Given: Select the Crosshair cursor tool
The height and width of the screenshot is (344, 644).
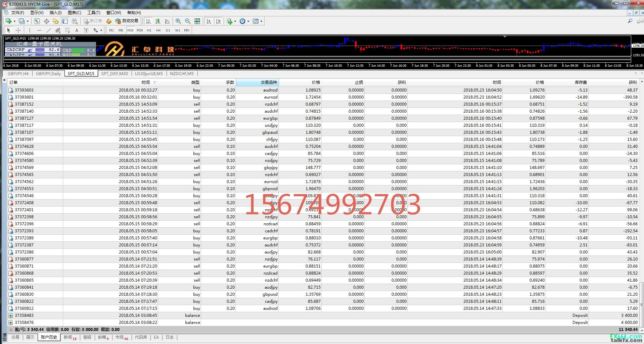Looking at the screenshot, I should 18,30.
